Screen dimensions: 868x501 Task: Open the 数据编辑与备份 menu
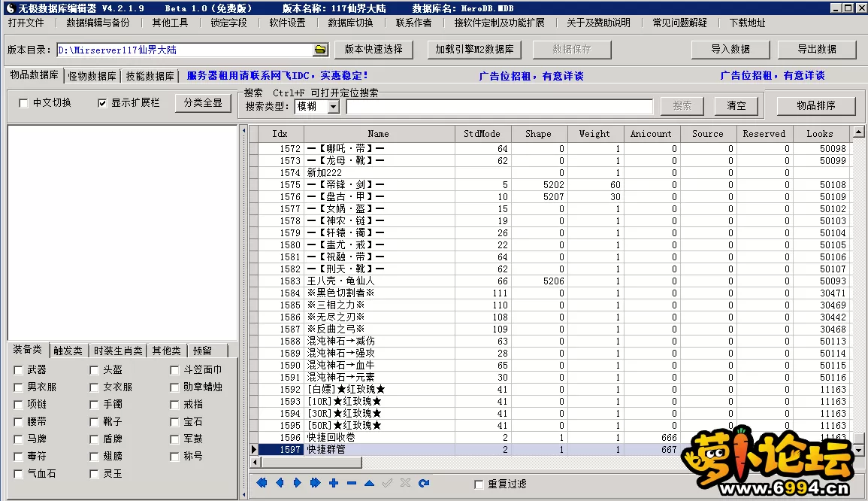pyautogui.click(x=98, y=23)
